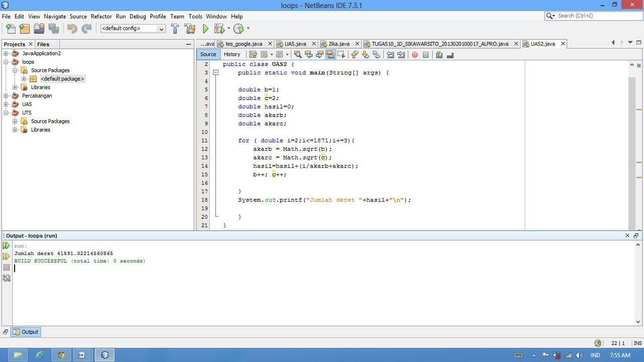Click the INS insert mode indicator
This screenshot has width=644, height=362.
point(637,343)
